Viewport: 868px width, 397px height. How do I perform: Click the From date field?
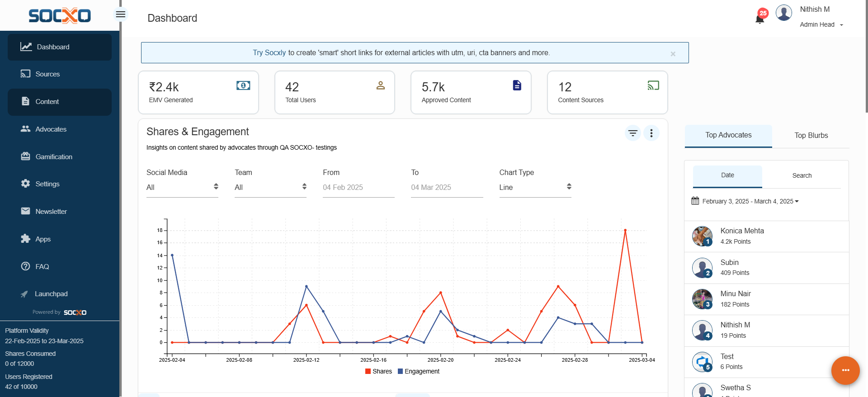tap(358, 187)
